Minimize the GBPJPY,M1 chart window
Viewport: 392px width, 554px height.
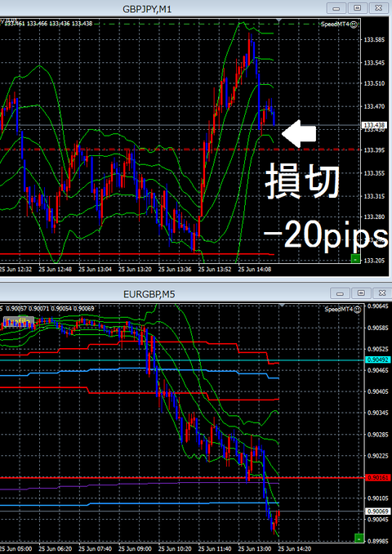(336, 8)
